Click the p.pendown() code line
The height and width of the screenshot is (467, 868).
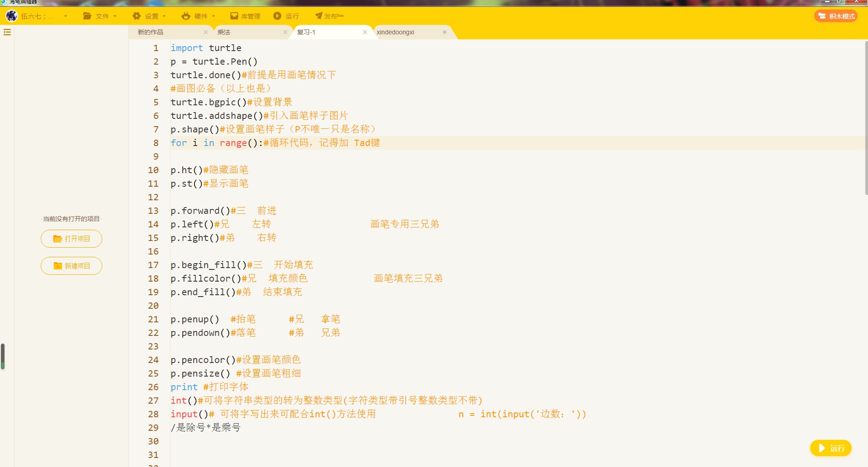[256, 333]
